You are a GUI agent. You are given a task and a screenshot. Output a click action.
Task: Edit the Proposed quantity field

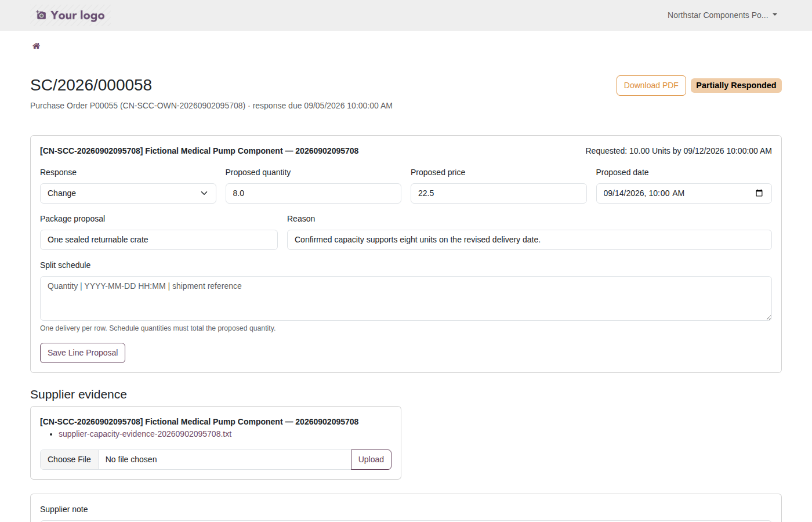coord(313,193)
